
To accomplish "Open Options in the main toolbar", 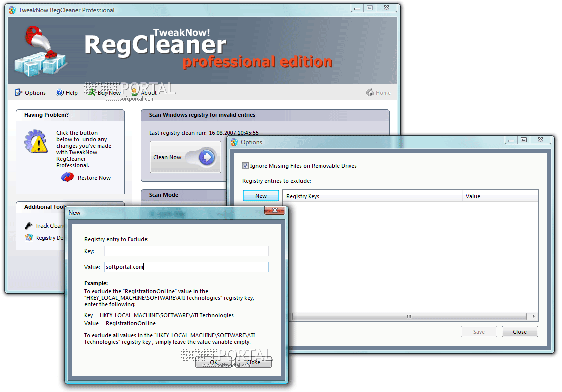I will (30, 92).
